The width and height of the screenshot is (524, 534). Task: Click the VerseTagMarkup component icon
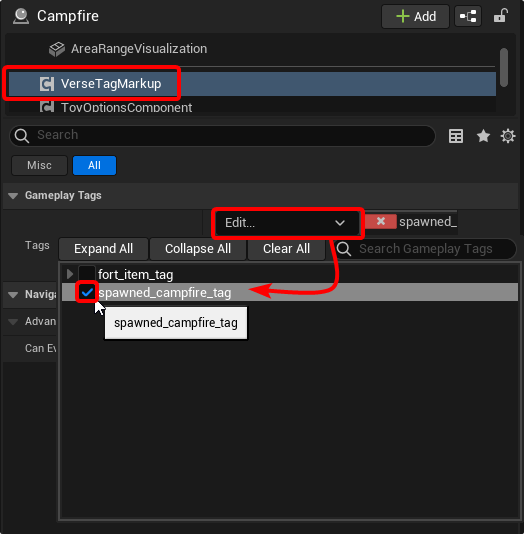coord(47,84)
